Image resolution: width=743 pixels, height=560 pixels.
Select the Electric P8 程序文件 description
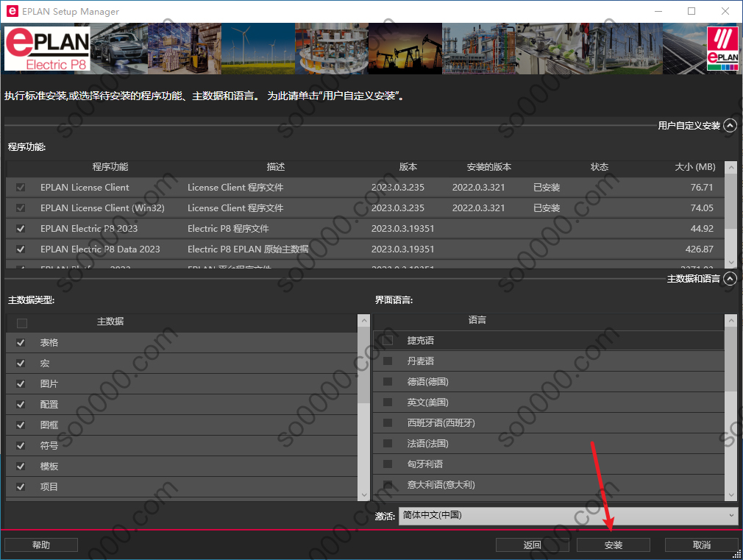coord(228,229)
